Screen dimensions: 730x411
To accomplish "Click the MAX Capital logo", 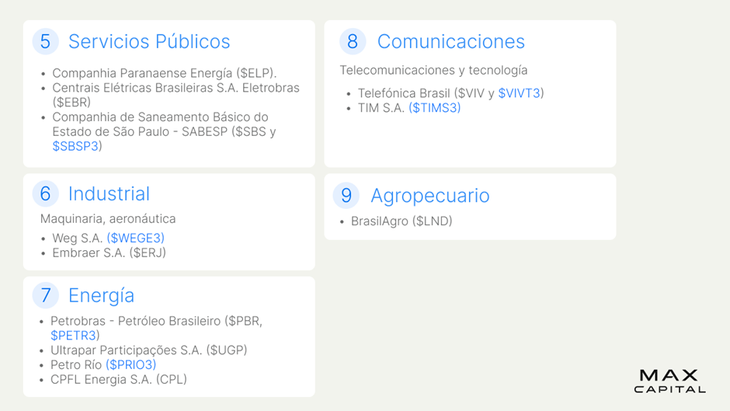I will coord(669,381).
